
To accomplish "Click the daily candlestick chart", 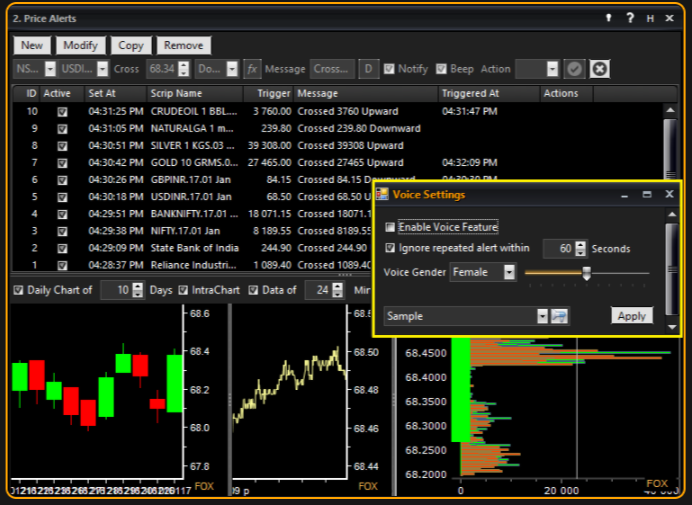I will point(97,392).
